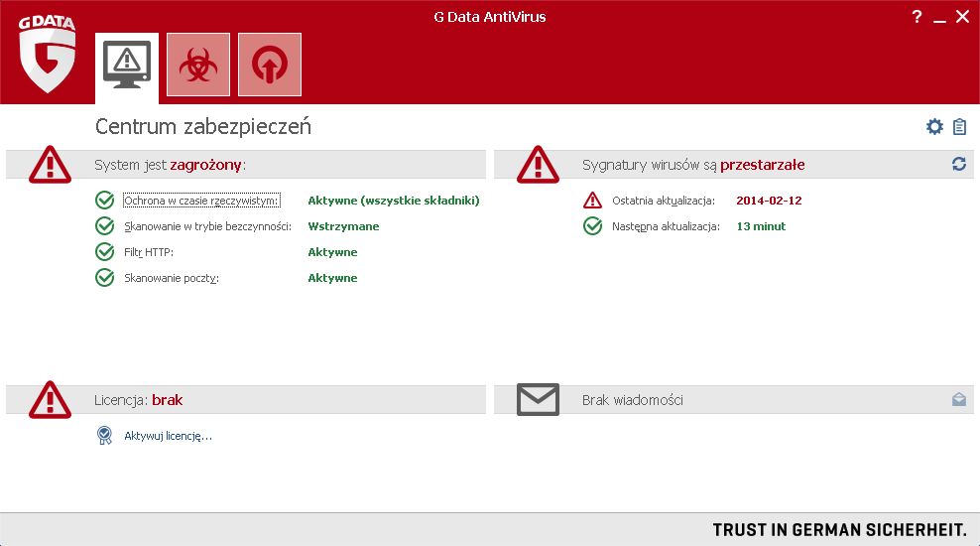980x546 pixels.
Task: Select Skanowanie w trybie bezczynności entry
Action: point(207,226)
